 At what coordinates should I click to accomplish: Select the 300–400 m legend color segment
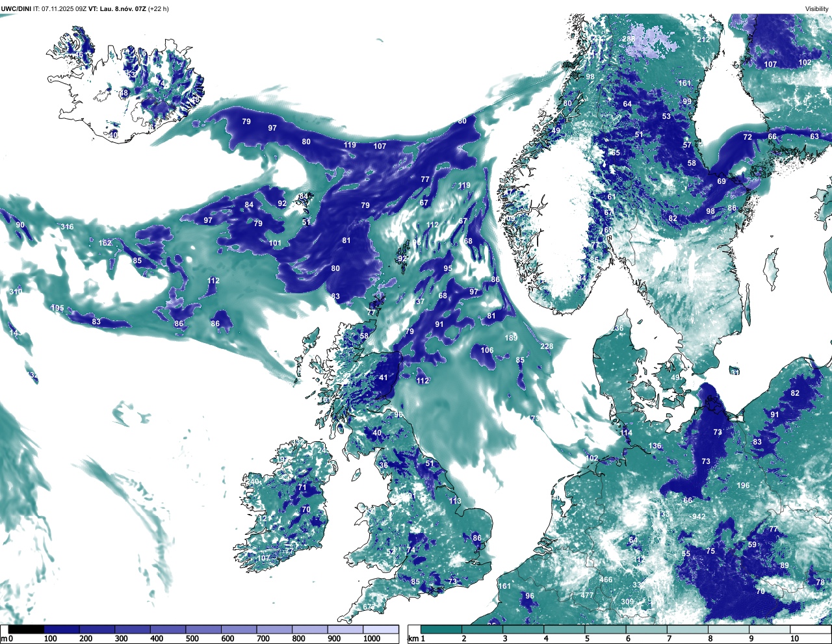pyautogui.click(x=133, y=629)
